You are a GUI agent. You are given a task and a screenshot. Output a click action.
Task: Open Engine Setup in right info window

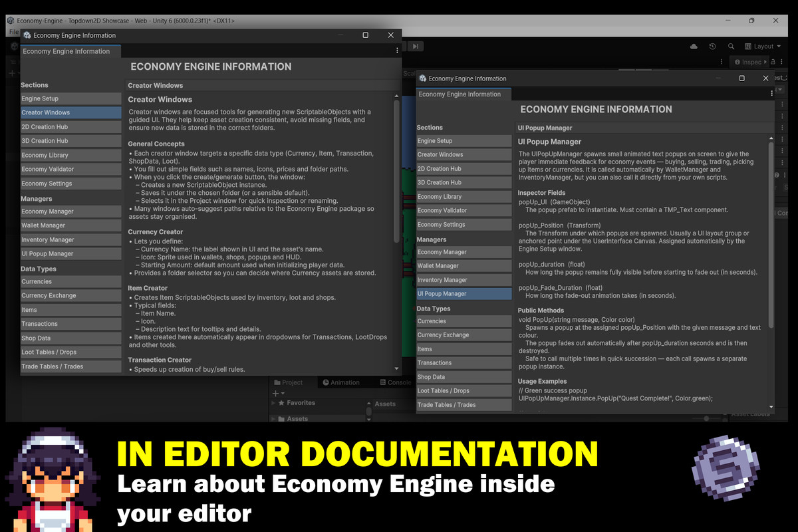(464, 141)
